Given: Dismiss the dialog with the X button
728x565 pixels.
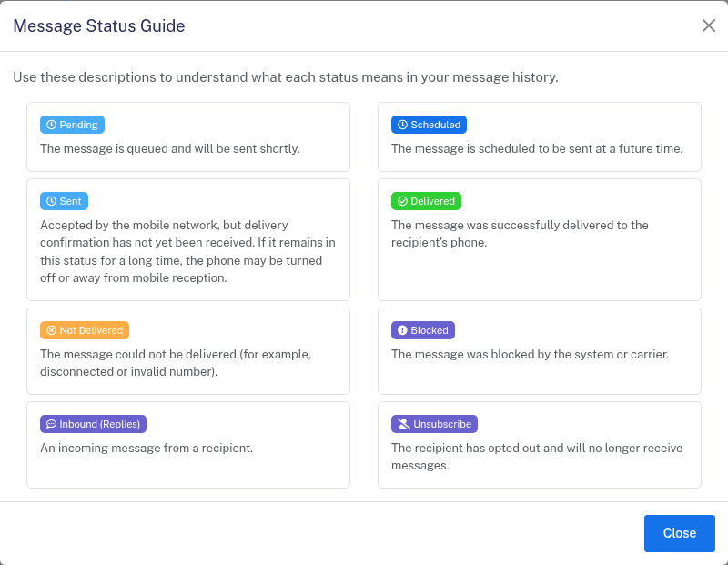Looking at the screenshot, I should [x=709, y=25].
